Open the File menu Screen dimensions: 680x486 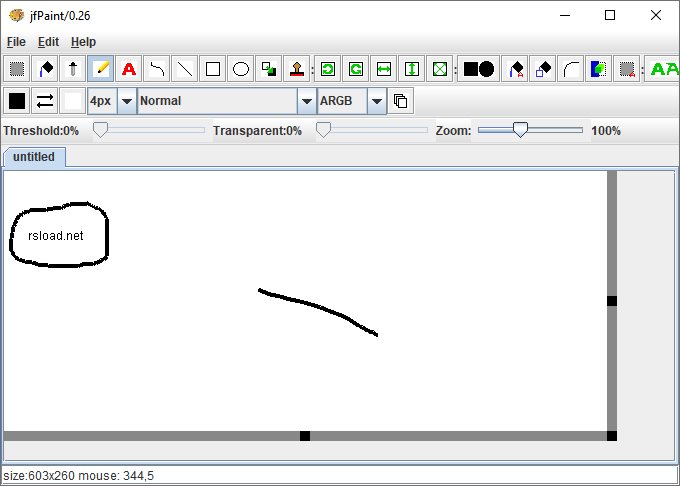[x=16, y=42]
